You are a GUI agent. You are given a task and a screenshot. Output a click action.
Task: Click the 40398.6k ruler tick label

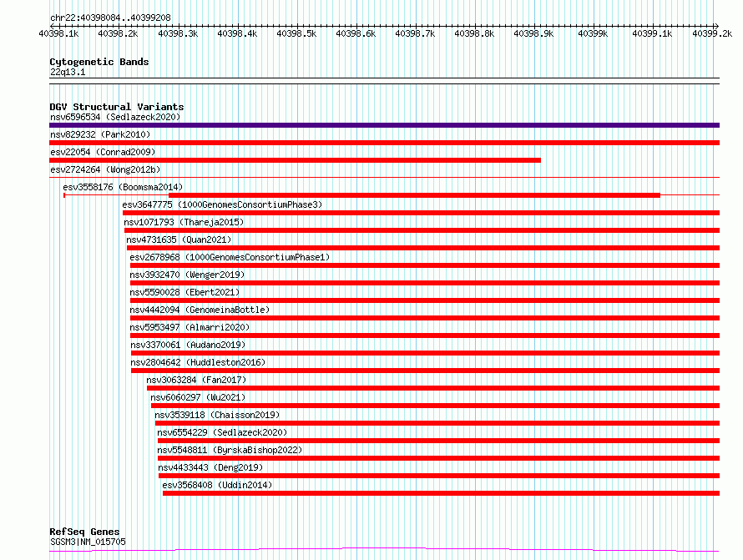click(356, 33)
